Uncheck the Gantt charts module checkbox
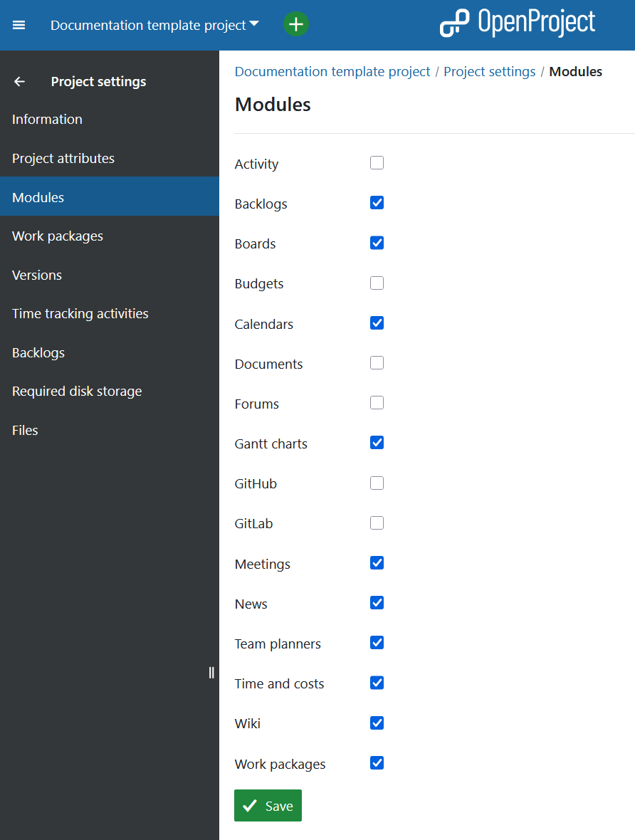The image size is (635, 840). (x=377, y=443)
